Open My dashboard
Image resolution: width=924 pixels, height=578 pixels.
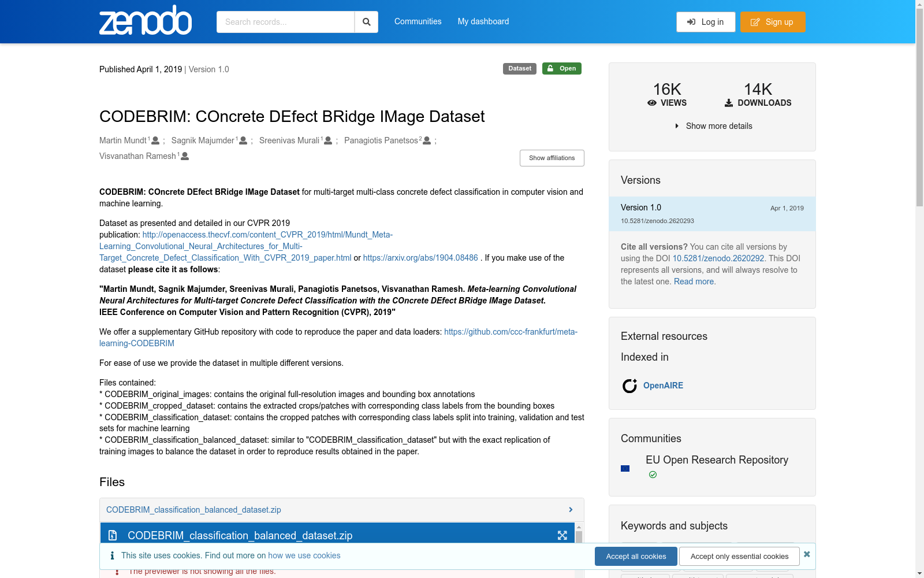pos(483,21)
